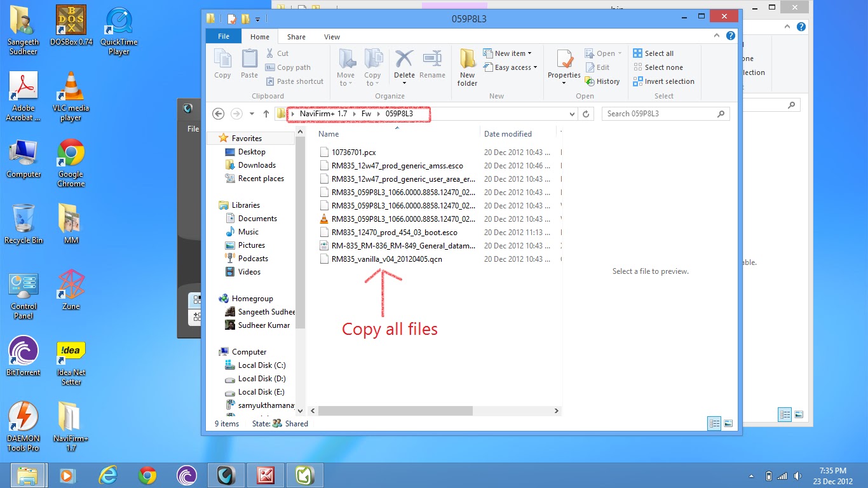This screenshot has height=488, width=868.
Task: Open the Recent locations arrow beside Forward
Action: pyautogui.click(x=252, y=114)
